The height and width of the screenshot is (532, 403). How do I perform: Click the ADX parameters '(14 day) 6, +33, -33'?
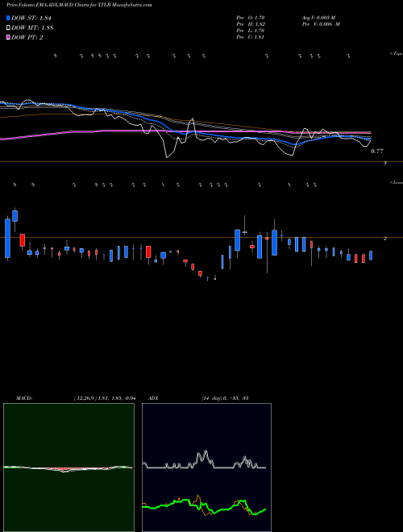[x=225, y=398]
